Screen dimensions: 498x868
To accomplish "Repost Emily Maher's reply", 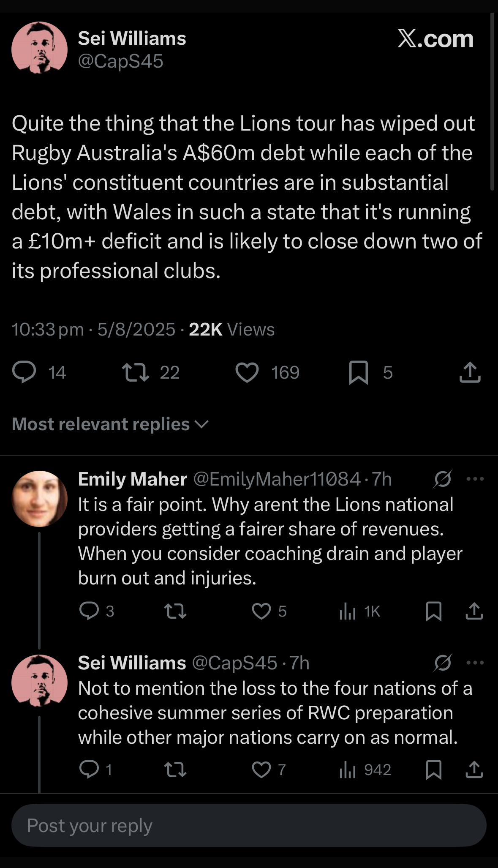I will point(175,611).
